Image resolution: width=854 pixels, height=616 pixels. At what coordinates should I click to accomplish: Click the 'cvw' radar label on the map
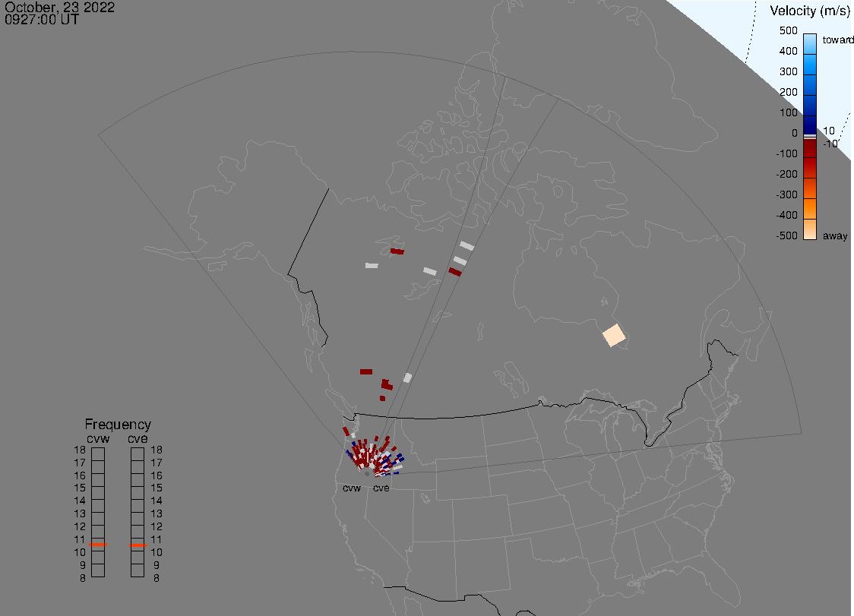[x=352, y=488]
